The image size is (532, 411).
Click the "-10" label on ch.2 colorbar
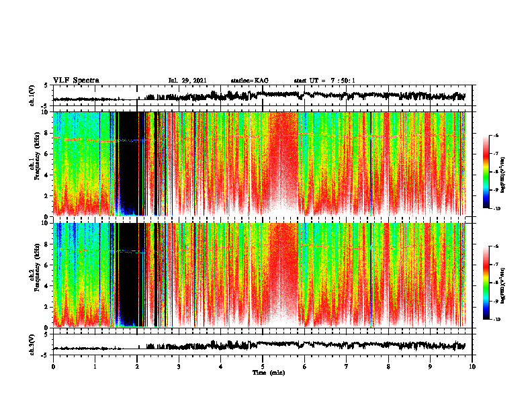pyautogui.click(x=498, y=320)
